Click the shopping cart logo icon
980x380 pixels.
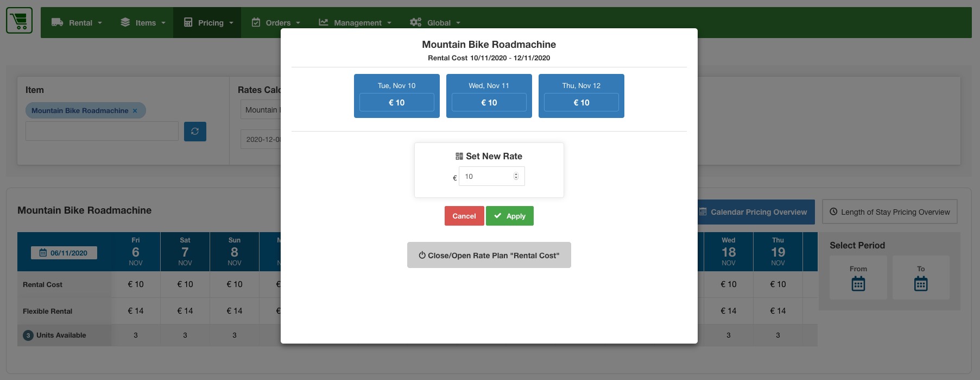20,21
